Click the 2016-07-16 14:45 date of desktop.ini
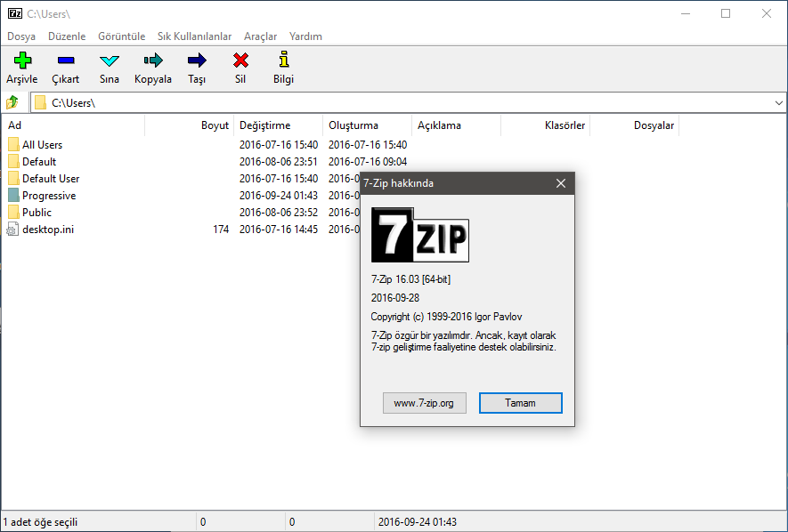 (x=279, y=230)
